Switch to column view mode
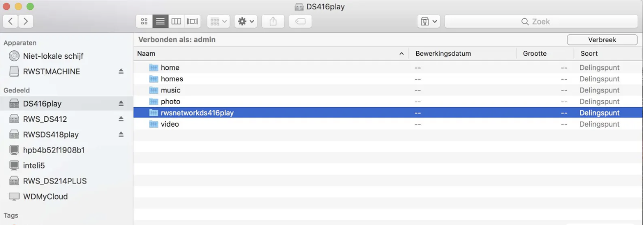The width and height of the screenshot is (644, 225). (176, 22)
